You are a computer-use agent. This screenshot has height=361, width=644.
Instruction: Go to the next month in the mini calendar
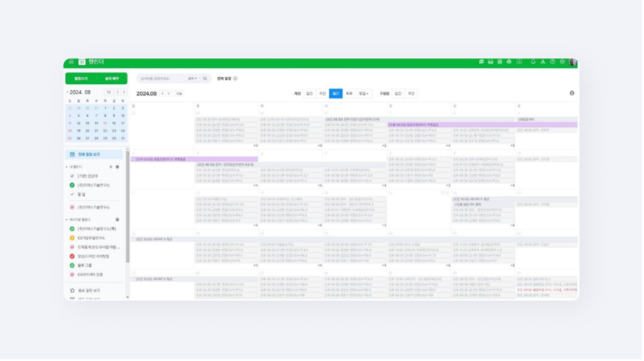(x=124, y=93)
